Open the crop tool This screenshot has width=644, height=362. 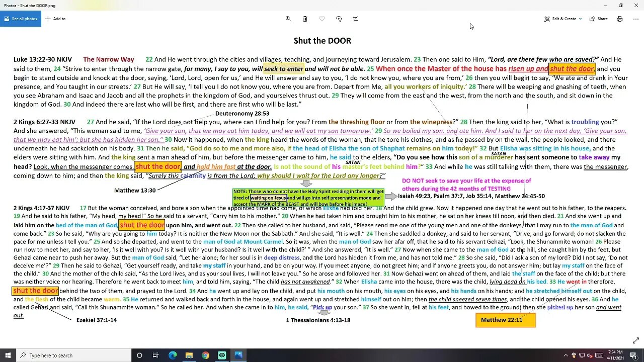click(356, 19)
